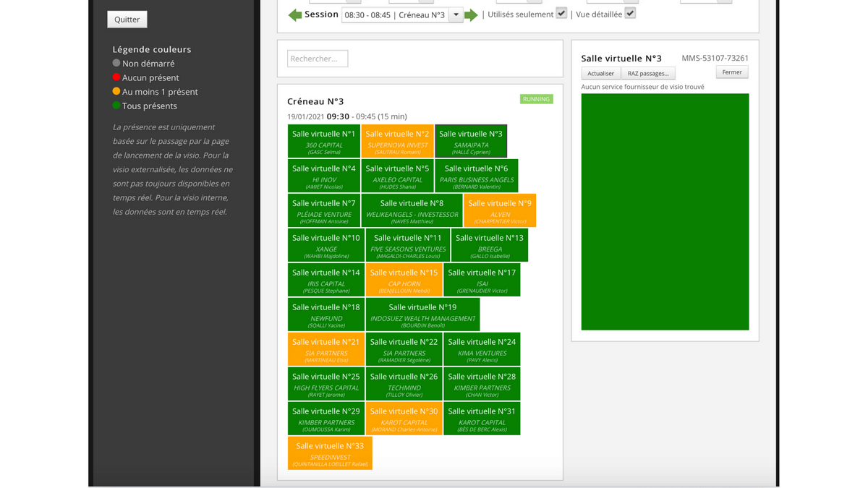Click the 'Au moins 1 présent' legend entry
The height and width of the screenshot is (488, 868).
[155, 92]
